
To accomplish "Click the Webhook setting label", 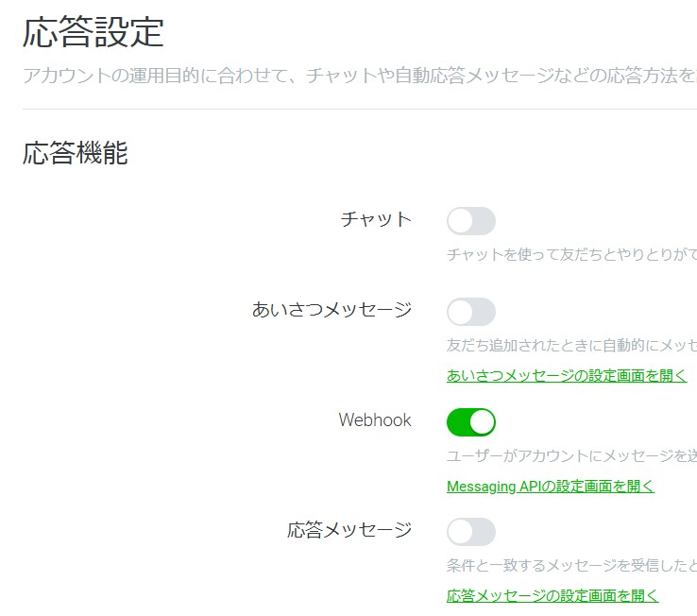I will click(x=375, y=419).
